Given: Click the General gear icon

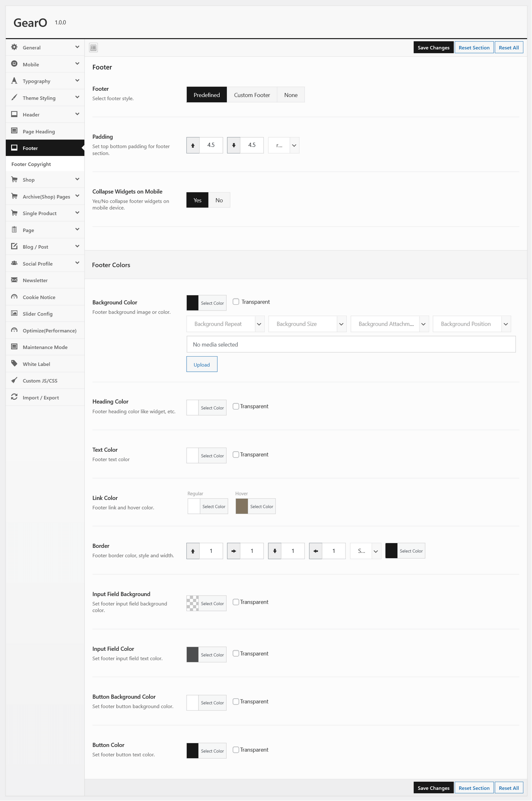Looking at the screenshot, I should [x=14, y=47].
